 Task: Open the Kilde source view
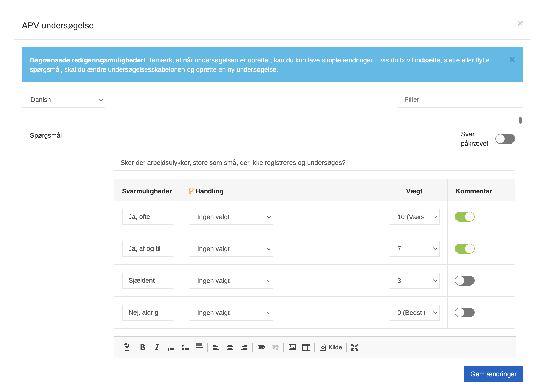coord(331,347)
